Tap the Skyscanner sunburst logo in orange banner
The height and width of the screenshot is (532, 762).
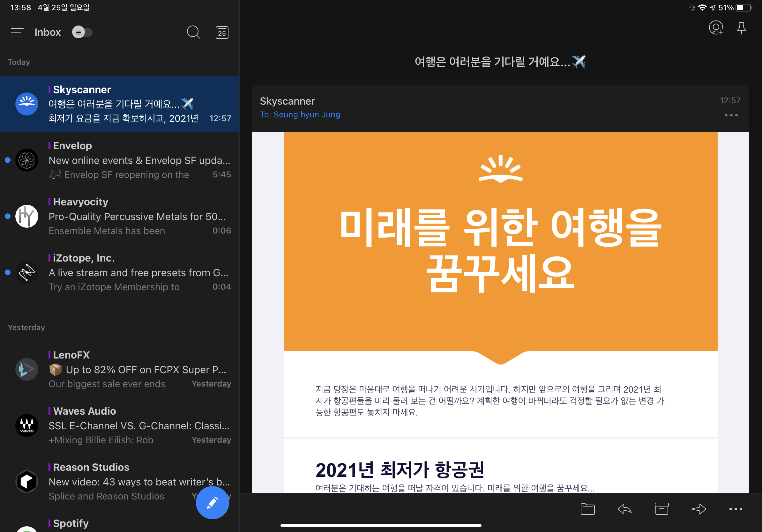(500, 168)
